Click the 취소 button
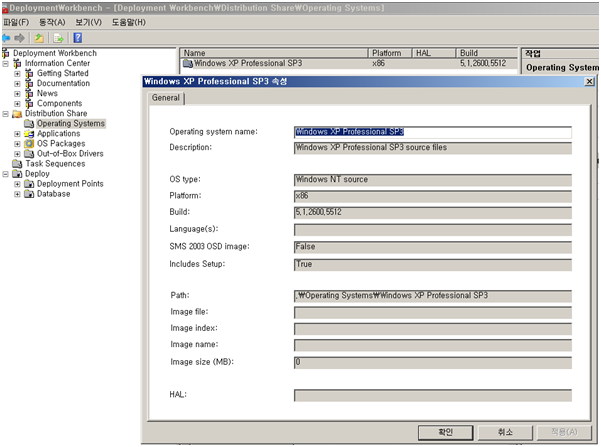Screen dimensions: 601x447 (x=505, y=432)
